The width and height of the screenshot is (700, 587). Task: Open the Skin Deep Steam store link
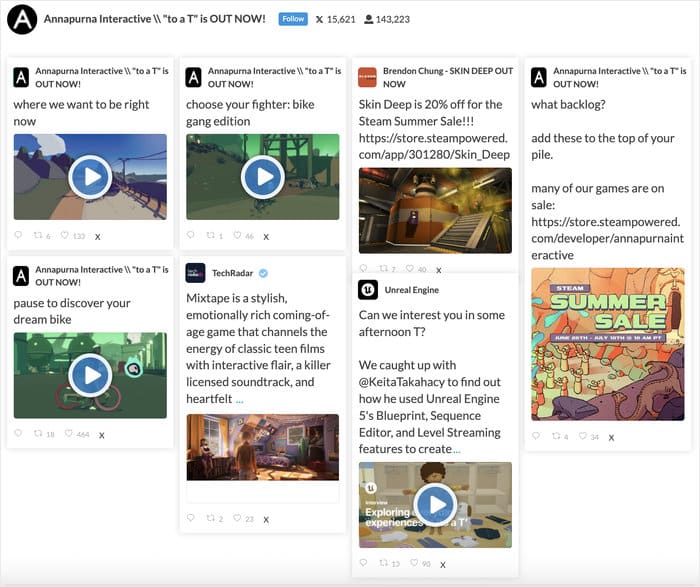click(x=434, y=146)
